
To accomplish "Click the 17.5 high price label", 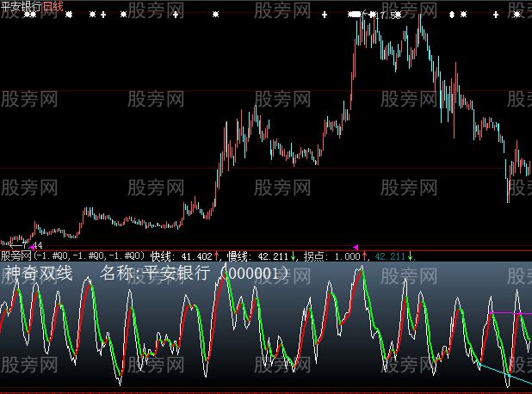I will pos(389,15).
